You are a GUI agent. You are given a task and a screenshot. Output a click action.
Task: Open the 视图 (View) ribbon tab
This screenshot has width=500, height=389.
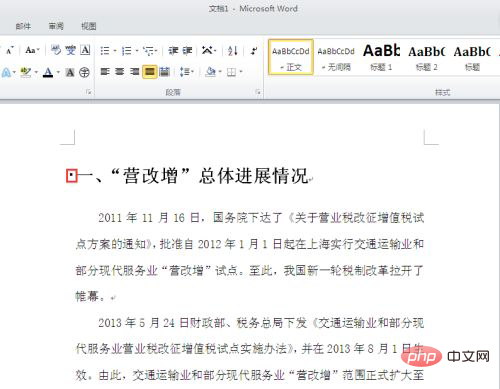point(89,26)
